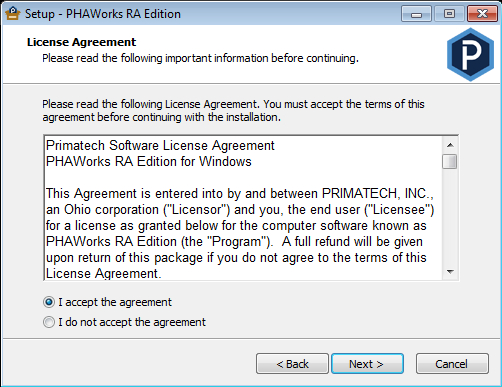The width and height of the screenshot is (502, 387).
Task: Click the Primatech hexagon P logo
Action: 470,55
